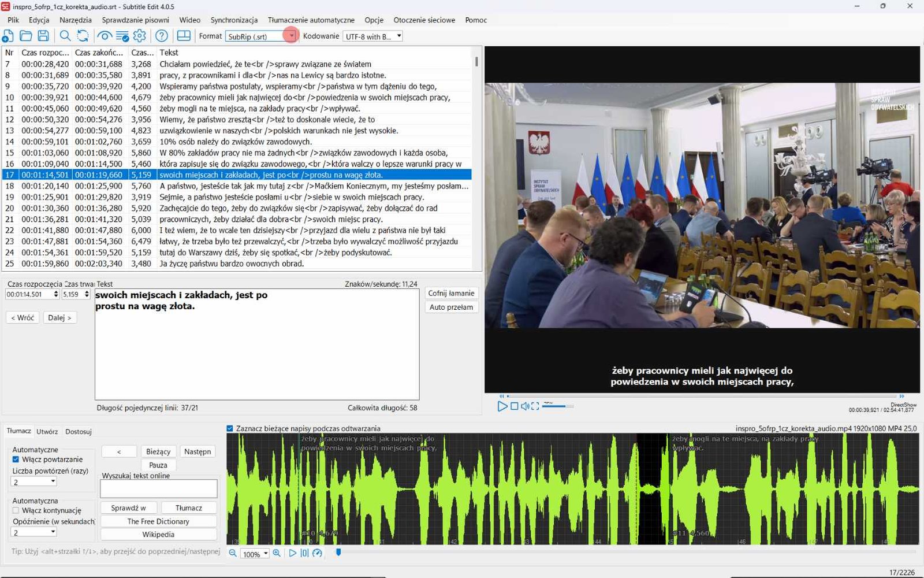Adjust video volume slider
Viewport: 924px width, 578px height.
(557, 406)
